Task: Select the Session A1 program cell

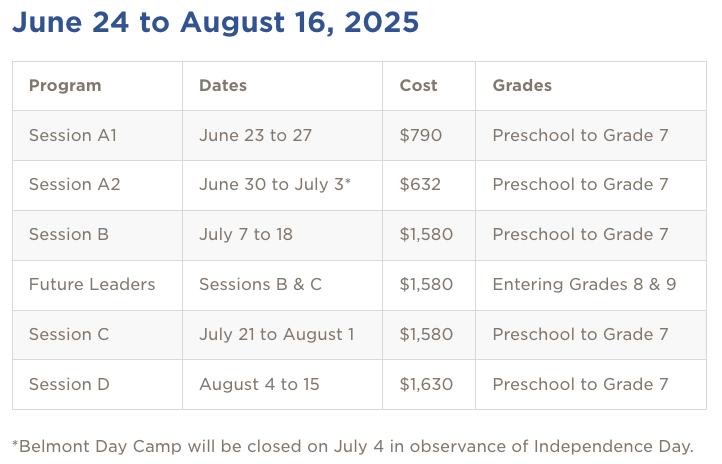Action: (73, 135)
